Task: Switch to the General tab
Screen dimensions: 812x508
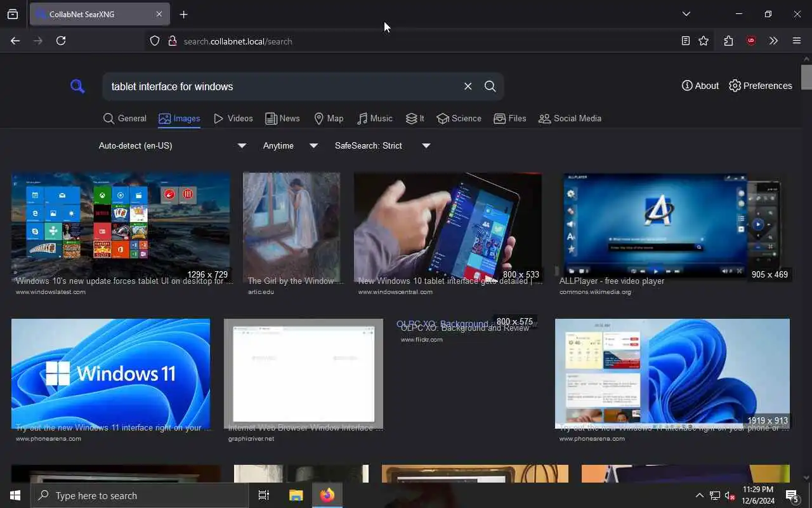Action: 125,118
